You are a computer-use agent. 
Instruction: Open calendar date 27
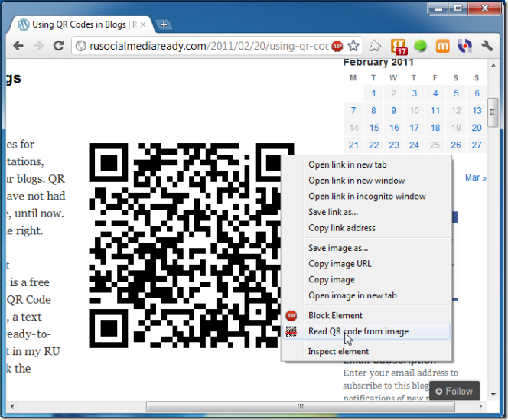click(477, 145)
